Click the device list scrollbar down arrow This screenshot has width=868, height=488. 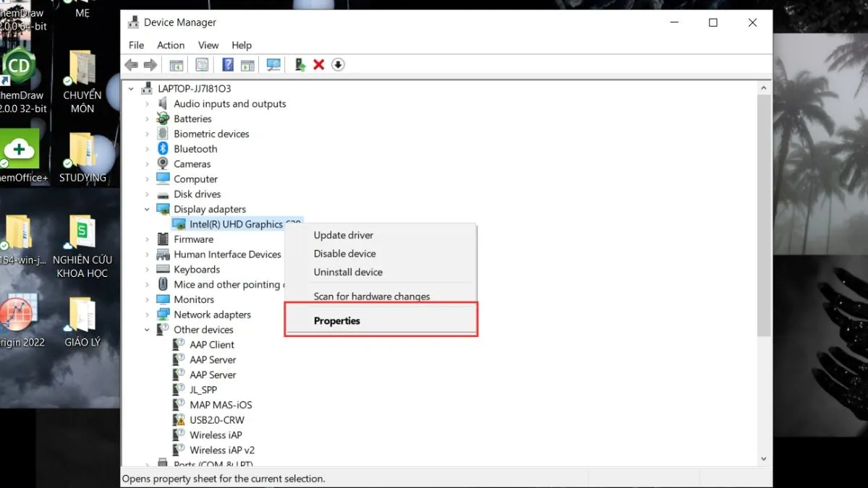[764, 458]
